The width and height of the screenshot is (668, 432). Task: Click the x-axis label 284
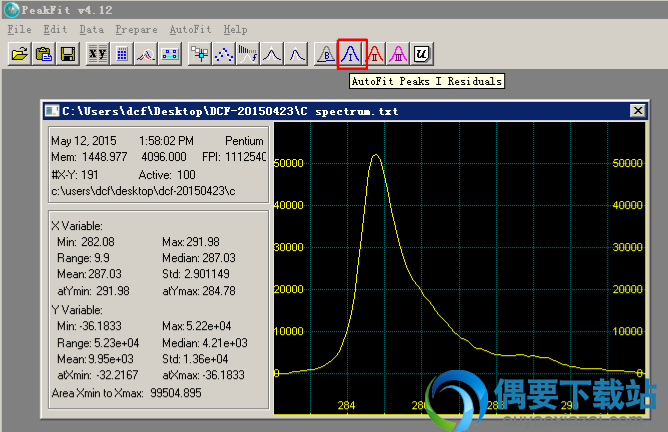point(346,405)
